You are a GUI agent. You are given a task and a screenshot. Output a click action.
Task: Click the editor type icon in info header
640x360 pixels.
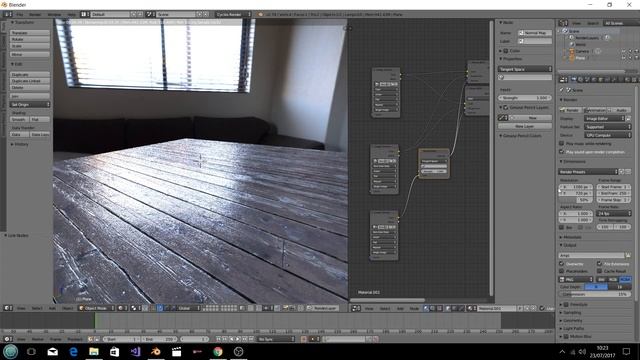click(x=7, y=14)
